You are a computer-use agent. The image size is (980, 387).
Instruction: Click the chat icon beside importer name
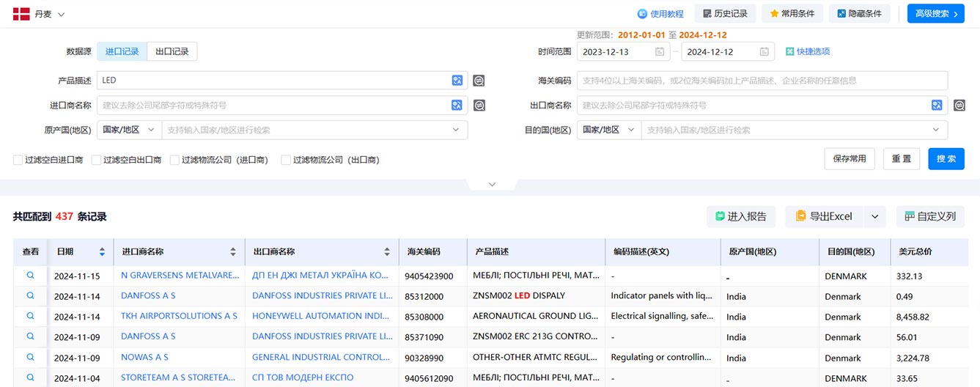(x=479, y=106)
